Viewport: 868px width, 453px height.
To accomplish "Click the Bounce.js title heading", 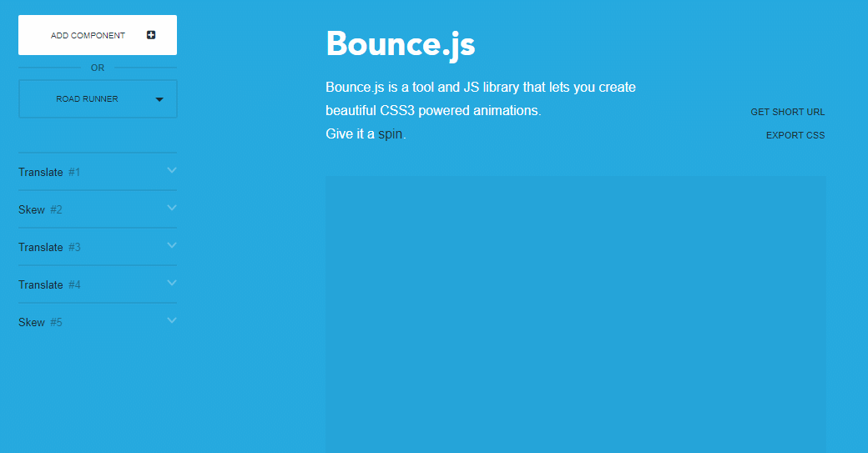I will click(x=401, y=43).
